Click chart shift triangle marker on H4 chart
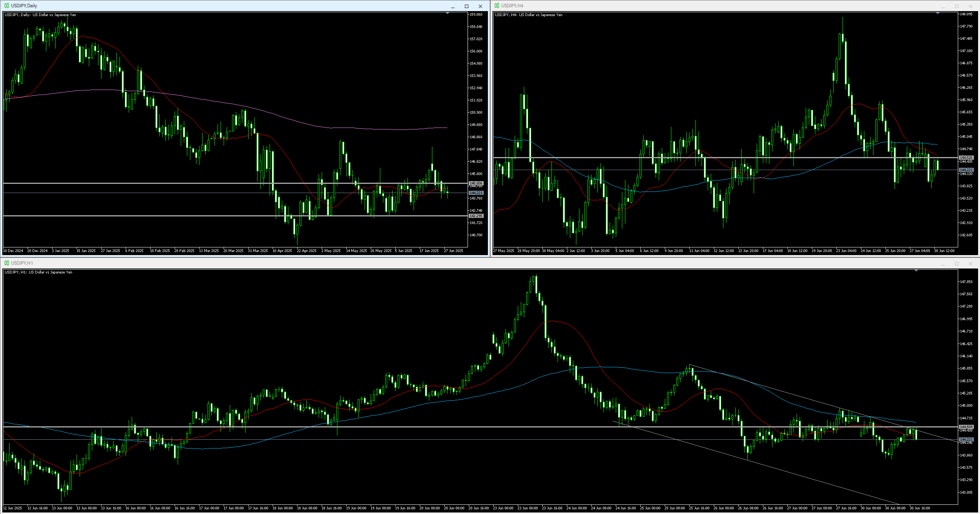Image resolution: width=980 pixels, height=514 pixels. 937,13
